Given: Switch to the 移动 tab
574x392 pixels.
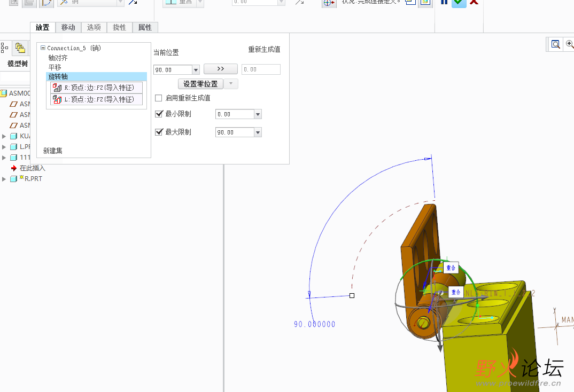Looking at the screenshot, I should 68,27.
